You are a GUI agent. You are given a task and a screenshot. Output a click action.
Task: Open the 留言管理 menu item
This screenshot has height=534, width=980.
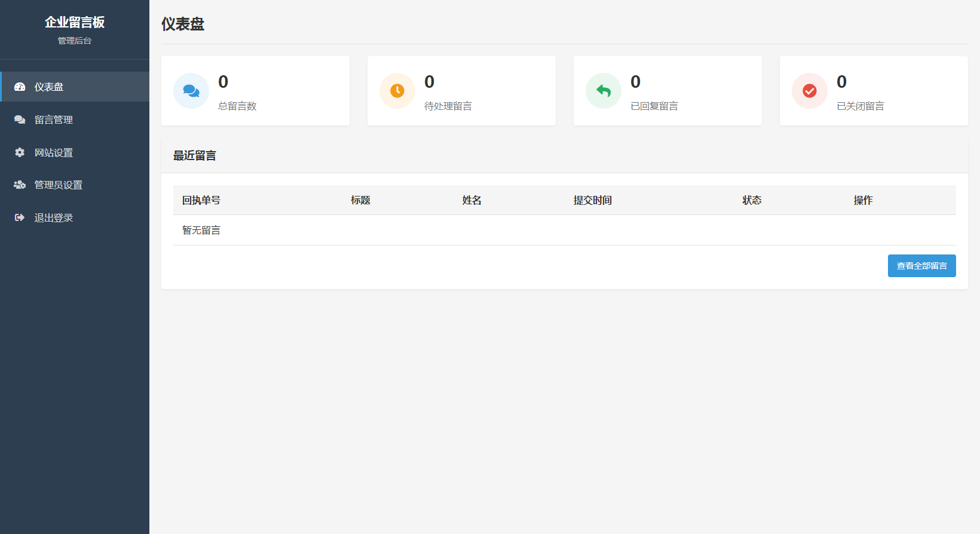[x=54, y=119]
